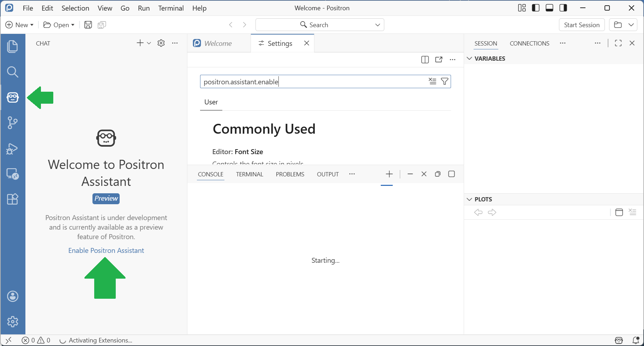644x346 pixels.
Task: Open the Search view in activity bar
Action: tap(13, 72)
